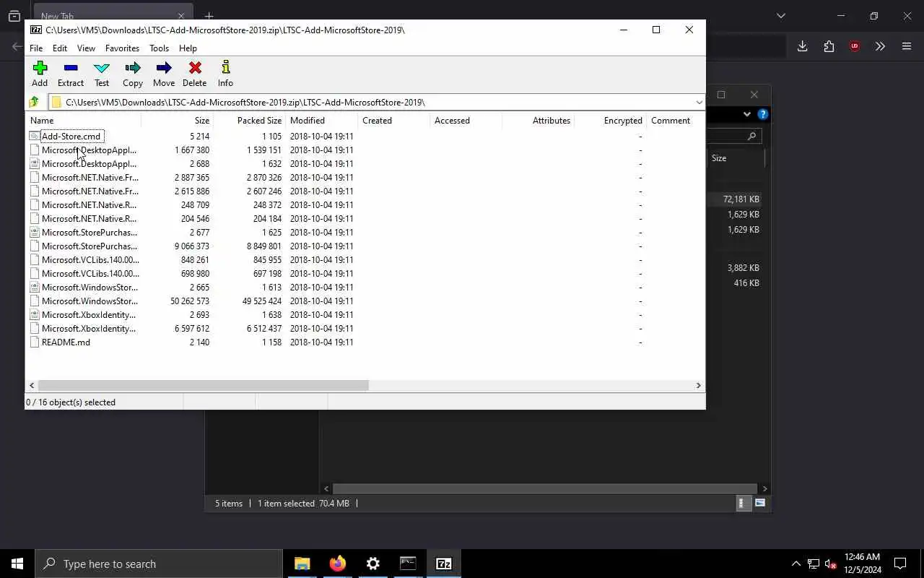Open Firefox from the taskbar
Screen dimensions: 924x578
[337, 564]
